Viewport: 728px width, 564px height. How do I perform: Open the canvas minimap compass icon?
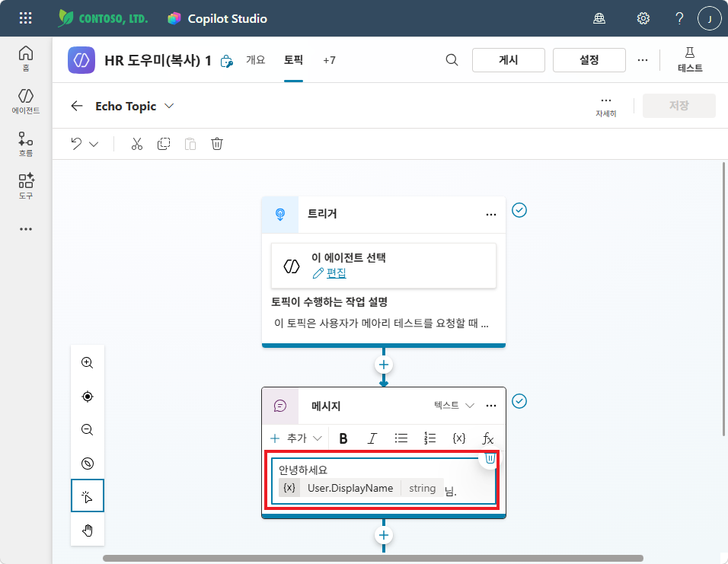pyautogui.click(x=88, y=464)
